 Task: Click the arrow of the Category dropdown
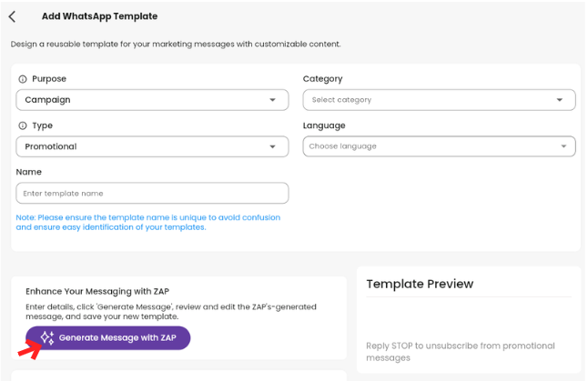(560, 100)
